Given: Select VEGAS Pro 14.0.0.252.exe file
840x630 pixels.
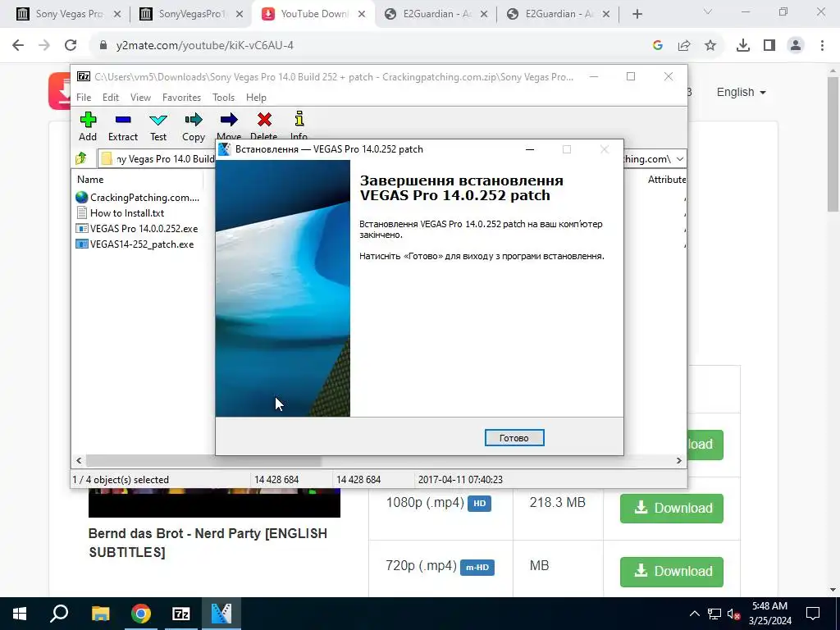Looking at the screenshot, I should tap(137, 228).
